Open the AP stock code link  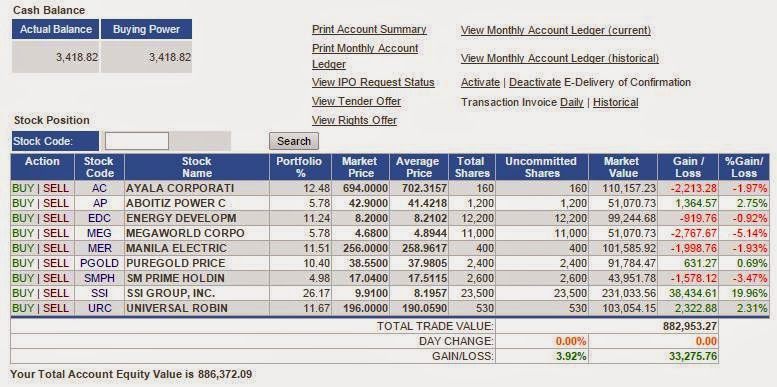pyautogui.click(x=100, y=204)
